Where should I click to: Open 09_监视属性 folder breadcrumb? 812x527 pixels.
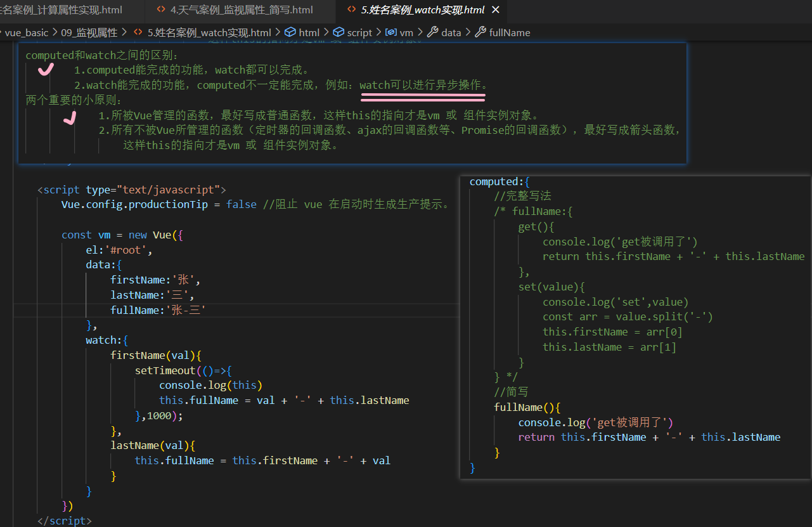click(x=89, y=32)
